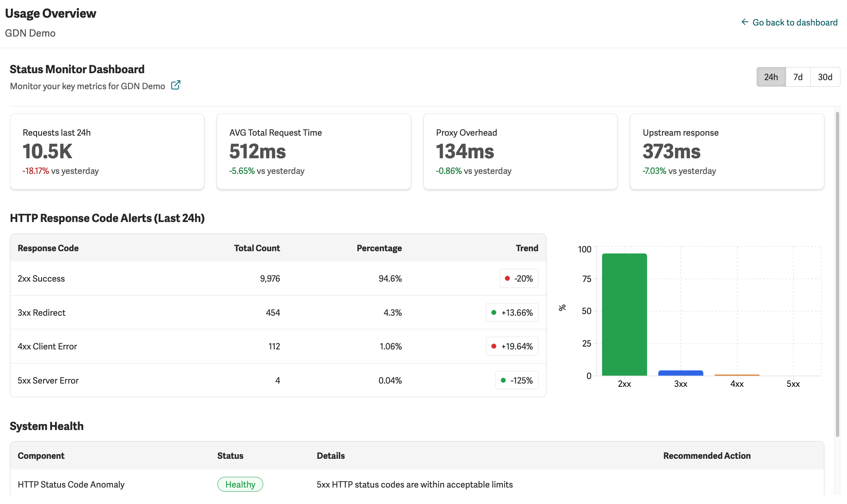Click the red trend dot for 4xx Client Error
Image resolution: width=847 pixels, height=504 pixels.
[494, 346]
